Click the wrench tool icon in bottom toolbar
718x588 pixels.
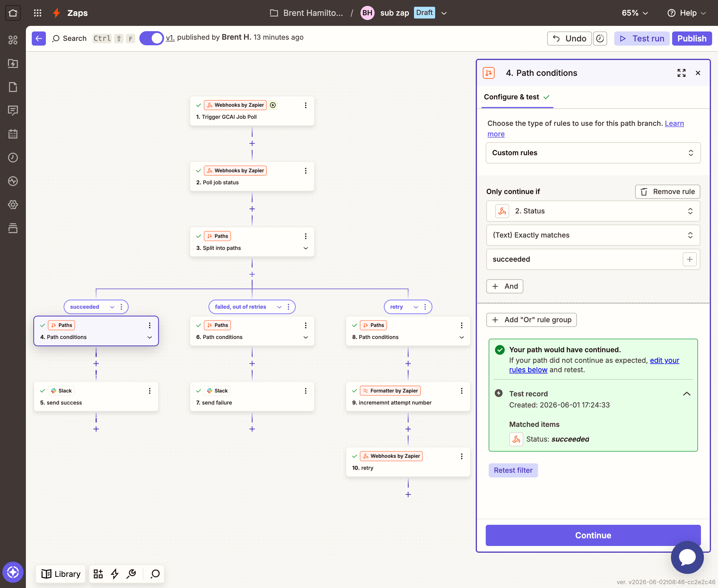131,574
